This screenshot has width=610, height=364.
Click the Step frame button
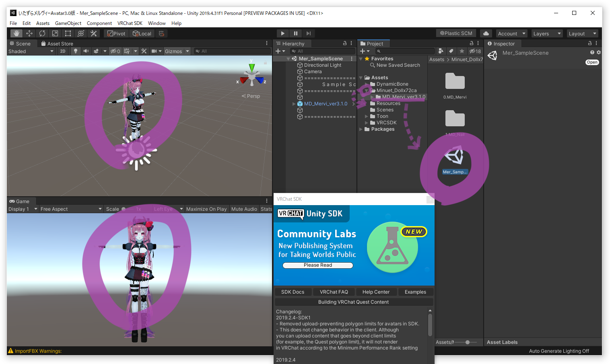pyautogui.click(x=309, y=33)
